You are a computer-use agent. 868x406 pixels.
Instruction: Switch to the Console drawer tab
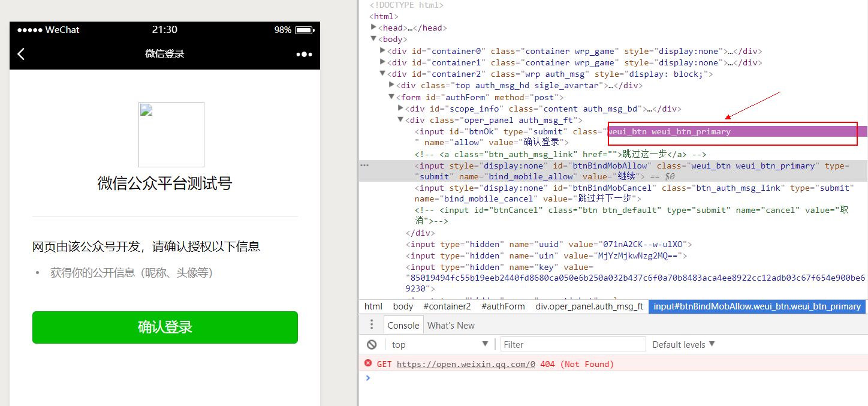(x=403, y=325)
